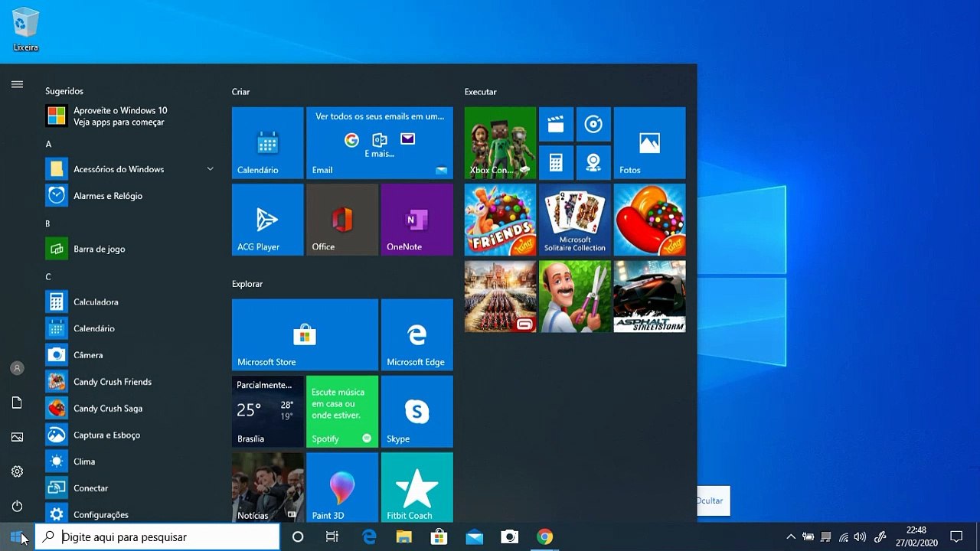Open the Movies & TV small tile
The height and width of the screenshot is (551, 980).
[x=556, y=124]
